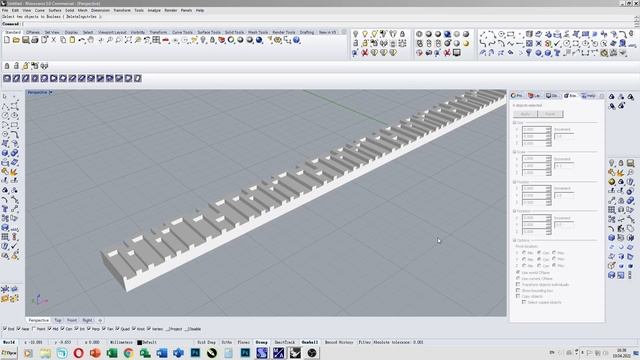
Task: Click the Apply button in BoxEdit panel
Action: tap(525, 114)
